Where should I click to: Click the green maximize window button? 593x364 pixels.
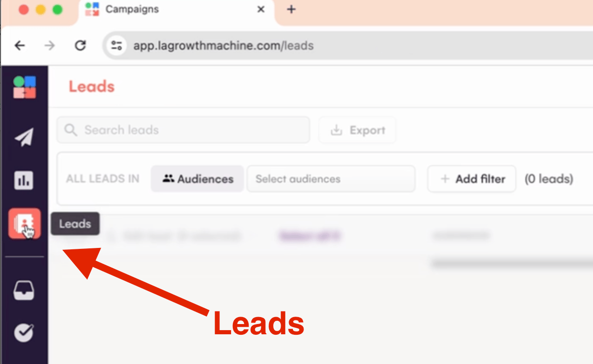[x=57, y=10]
